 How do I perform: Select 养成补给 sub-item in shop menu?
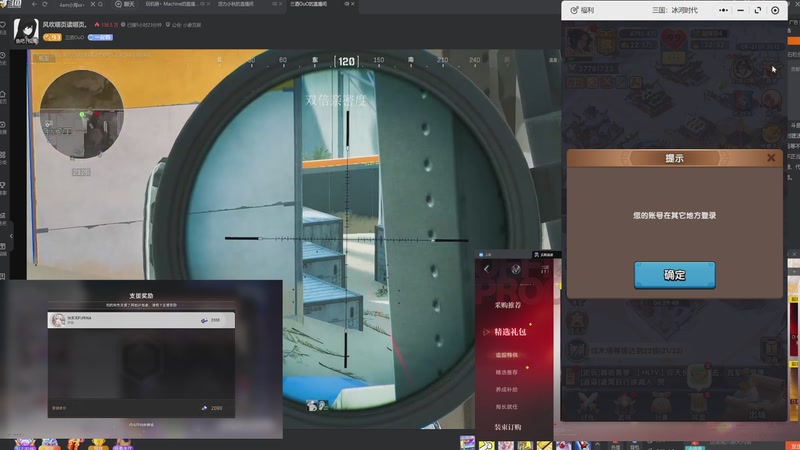[x=507, y=390]
